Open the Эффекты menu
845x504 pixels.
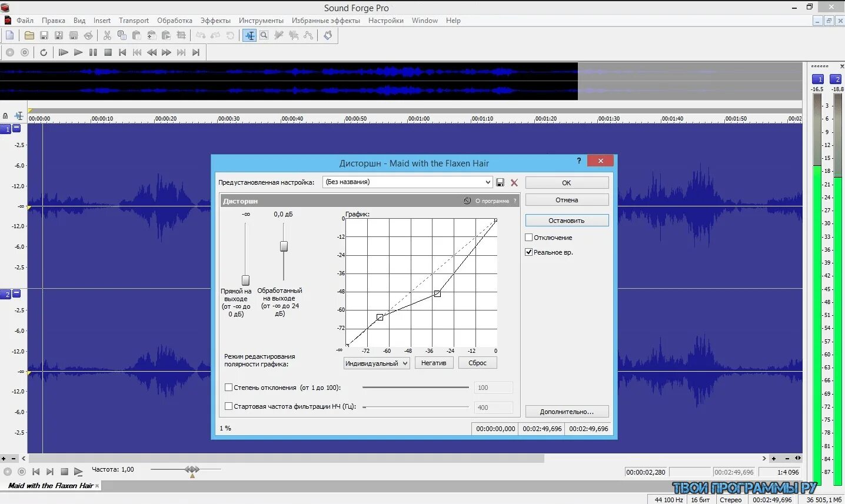tap(215, 21)
